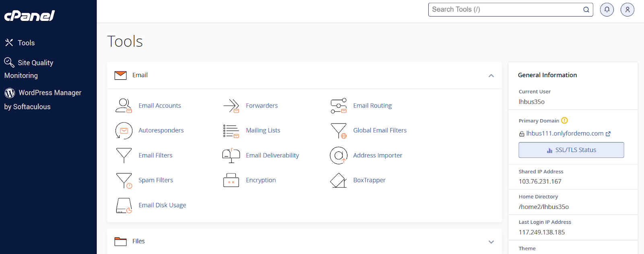Click the Tools wrench icon in sidebar

(9, 42)
